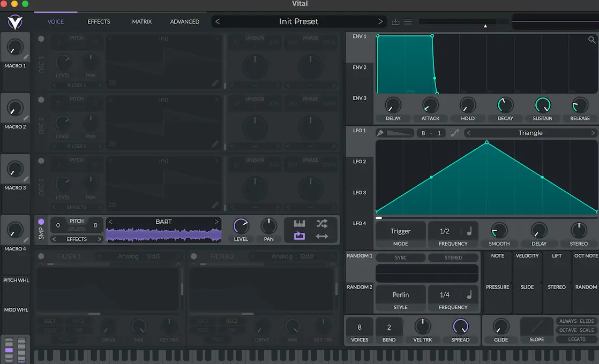This screenshot has height=364, width=599.
Task: Load previous sample before BART
Action: tap(111, 222)
